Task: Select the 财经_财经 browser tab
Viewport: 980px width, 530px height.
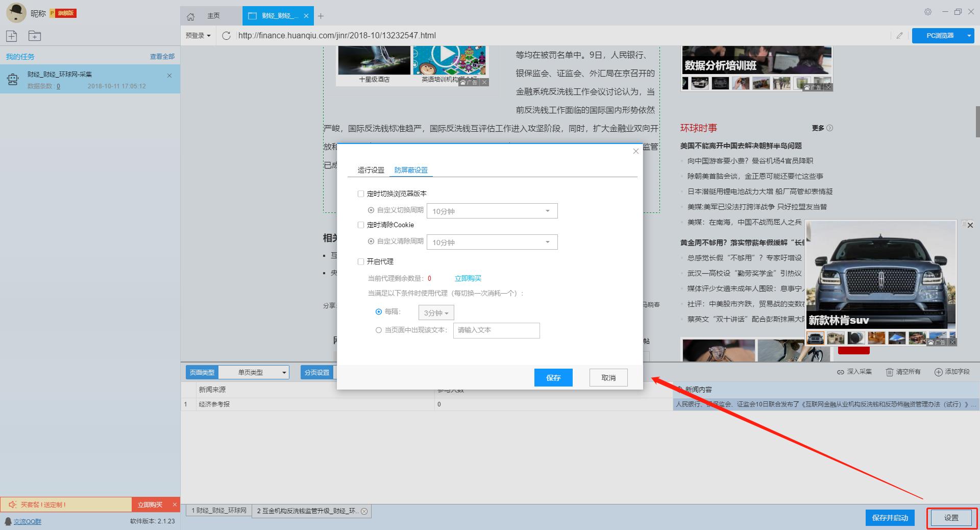Action: [x=279, y=16]
